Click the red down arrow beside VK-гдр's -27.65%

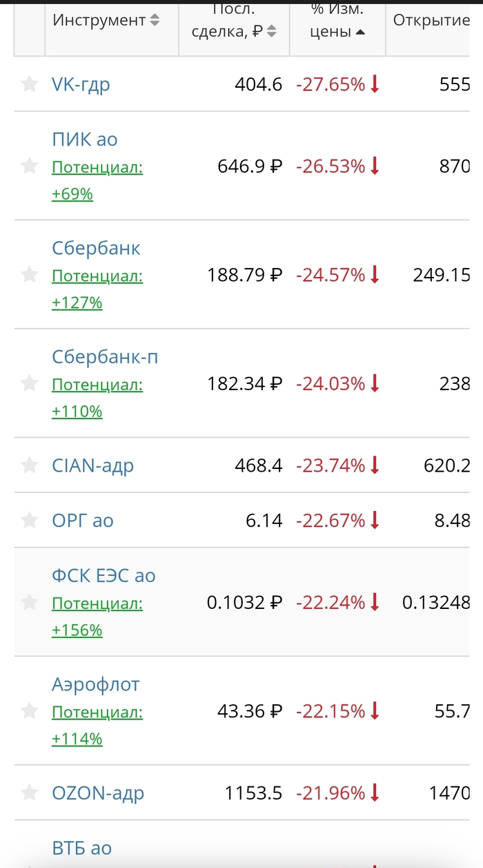pyautogui.click(x=374, y=84)
